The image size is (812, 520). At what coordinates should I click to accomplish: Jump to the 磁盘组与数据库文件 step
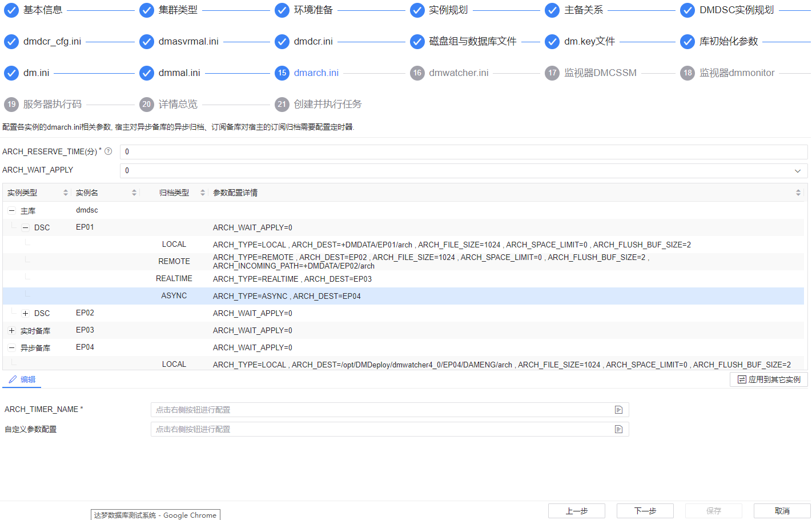point(463,42)
